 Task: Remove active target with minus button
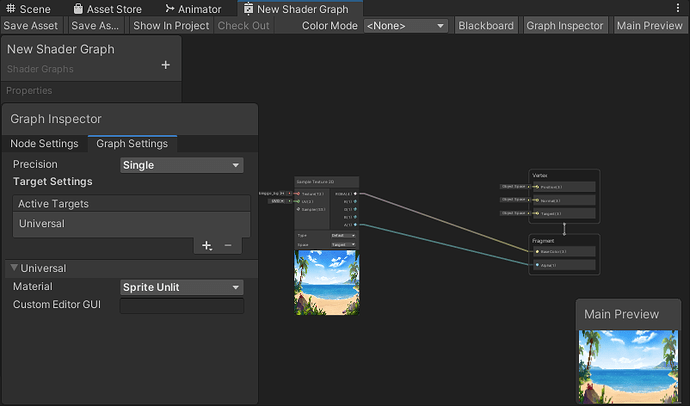coord(228,245)
